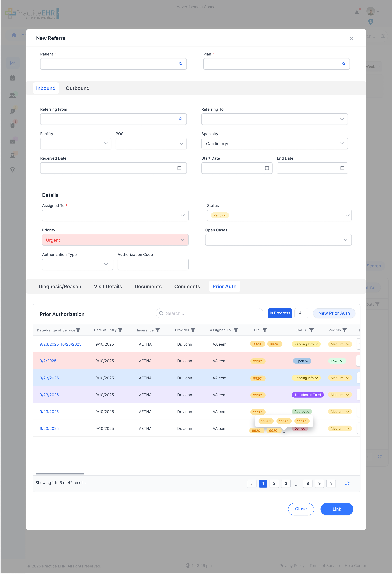Go to next results page arrow
This screenshot has width=392, height=574.
pos(331,483)
